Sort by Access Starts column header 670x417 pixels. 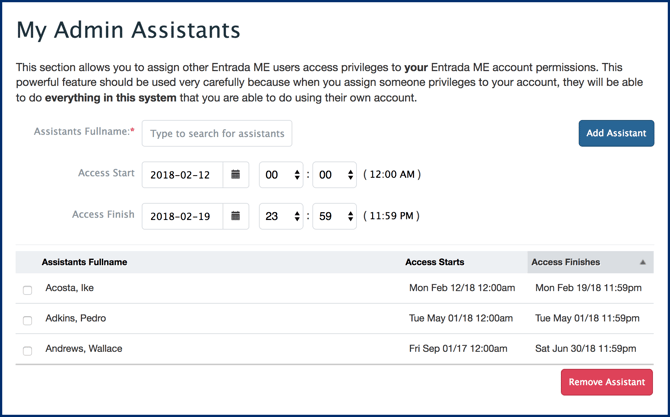tap(434, 262)
